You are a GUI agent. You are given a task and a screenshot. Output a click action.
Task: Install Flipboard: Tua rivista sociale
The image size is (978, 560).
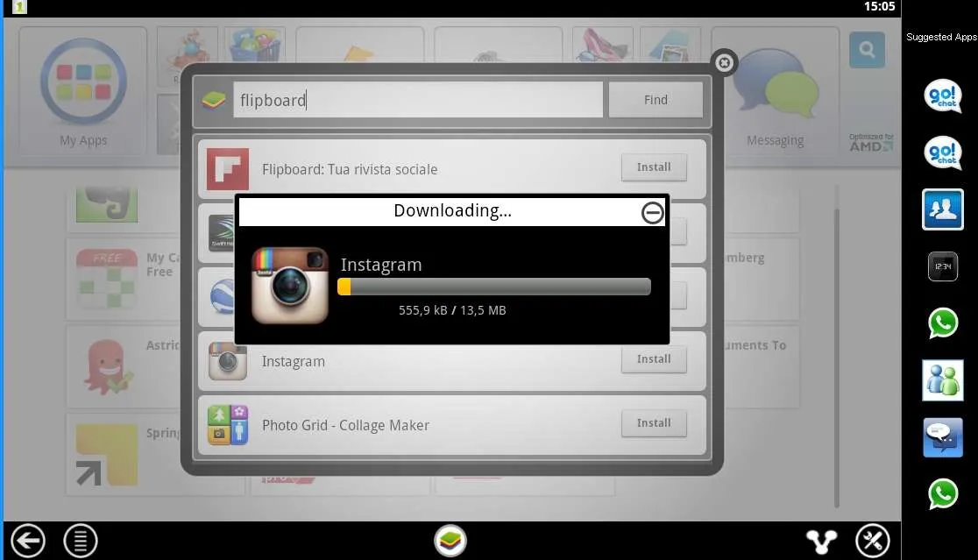(654, 167)
